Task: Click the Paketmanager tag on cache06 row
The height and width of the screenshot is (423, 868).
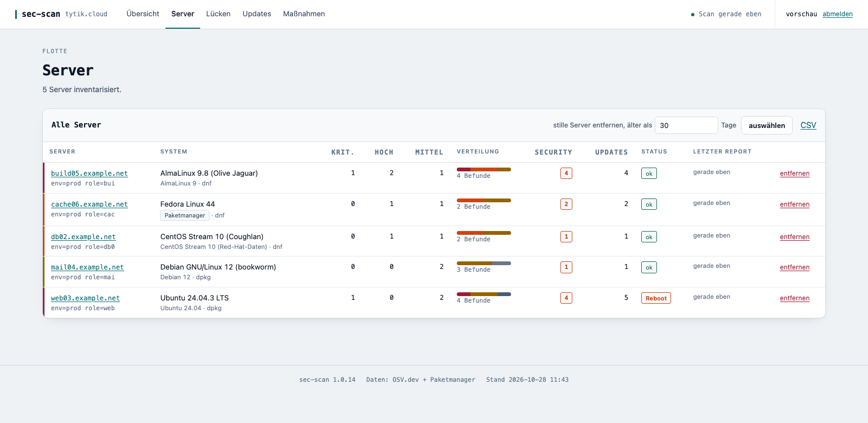Action: tap(184, 215)
